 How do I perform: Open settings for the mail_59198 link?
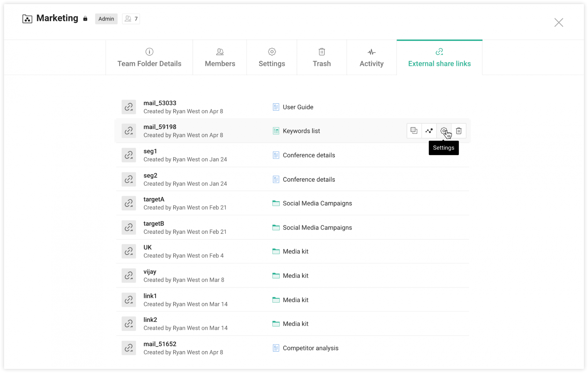pyautogui.click(x=444, y=131)
